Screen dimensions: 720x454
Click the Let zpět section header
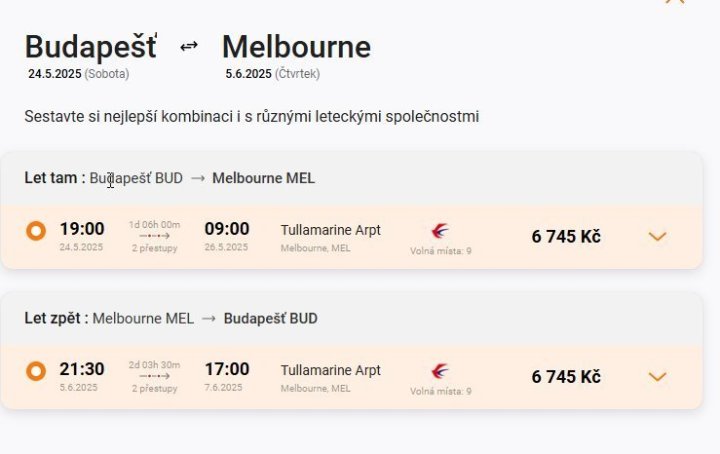point(171,318)
